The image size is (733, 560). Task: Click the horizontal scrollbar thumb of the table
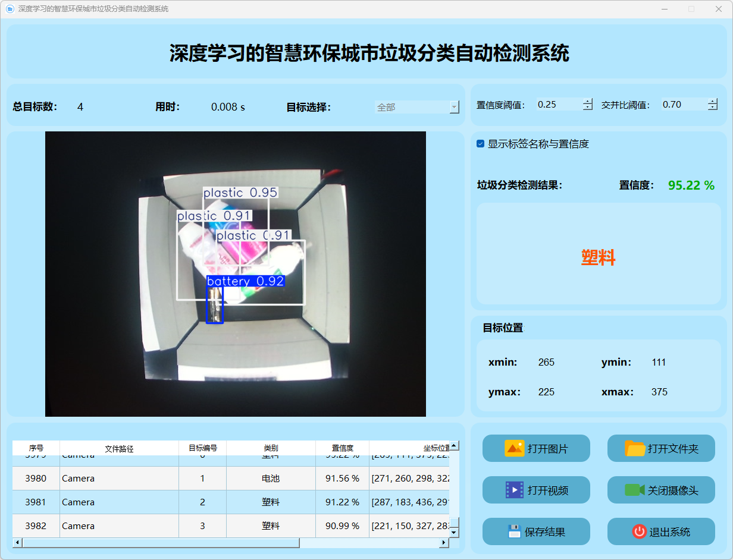(161, 543)
